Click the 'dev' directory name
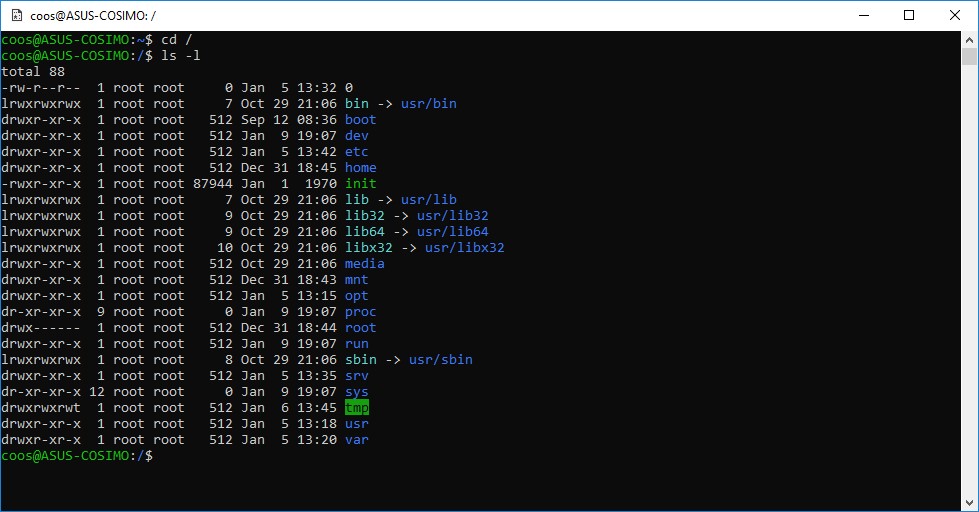 pos(357,135)
